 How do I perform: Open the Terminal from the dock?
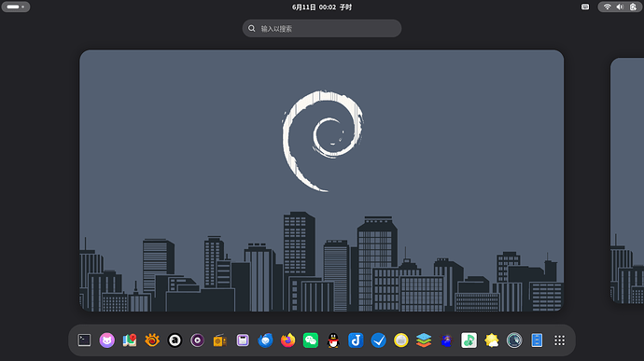coord(84,340)
